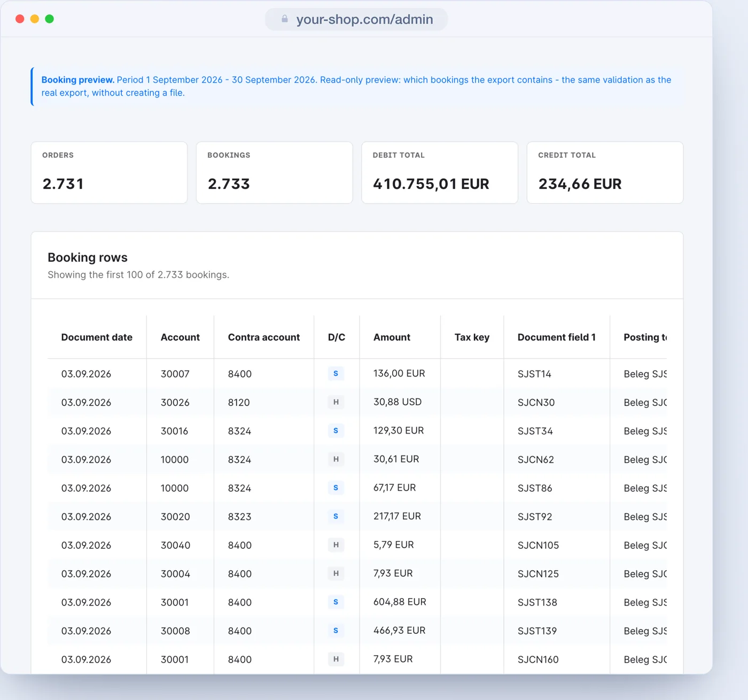Click the Booking preview info banner text
The width and height of the screenshot is (748, 700).
(356, 86)
